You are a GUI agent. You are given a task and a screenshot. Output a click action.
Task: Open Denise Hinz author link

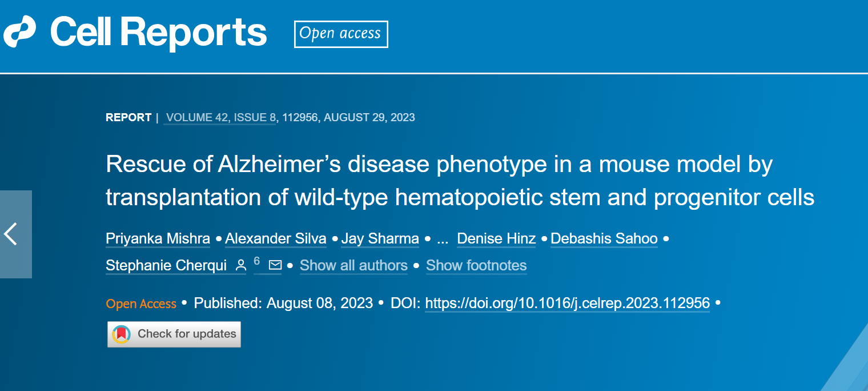point(496,238)
